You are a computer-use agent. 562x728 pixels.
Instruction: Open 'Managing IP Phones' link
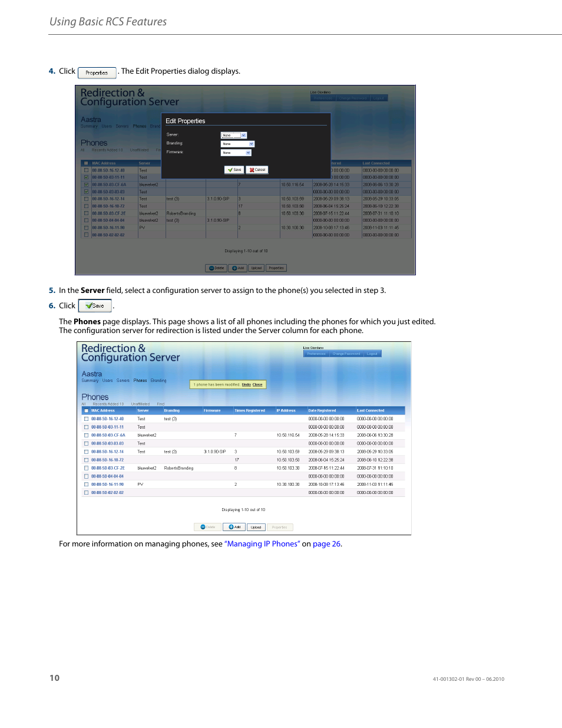[262, 544]
